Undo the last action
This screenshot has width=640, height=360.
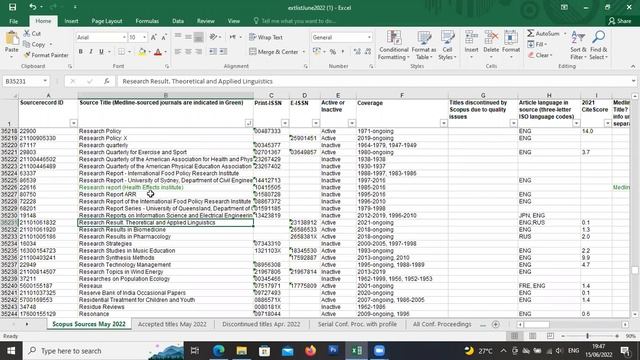coord(33,7)
